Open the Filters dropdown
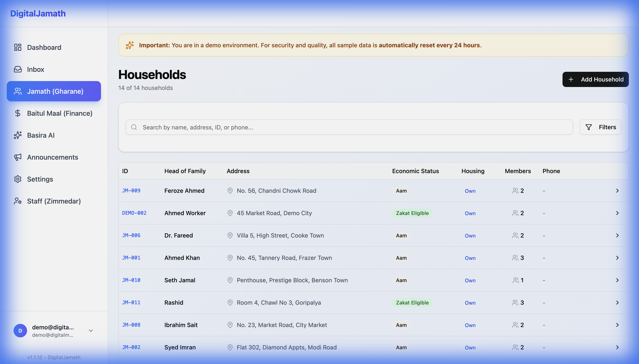The width and height of the screenshot is (639, 364). (x=601, y=127)
